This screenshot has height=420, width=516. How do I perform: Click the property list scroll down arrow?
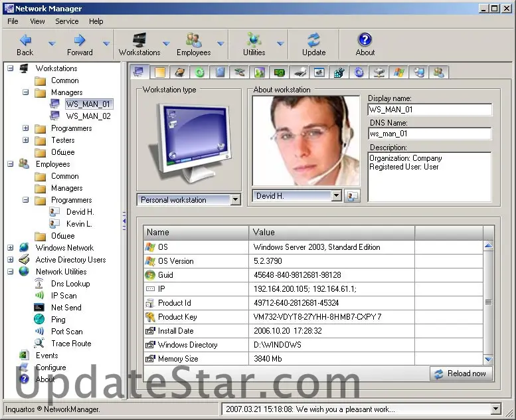pyautogui.click(x=488, y=360)
